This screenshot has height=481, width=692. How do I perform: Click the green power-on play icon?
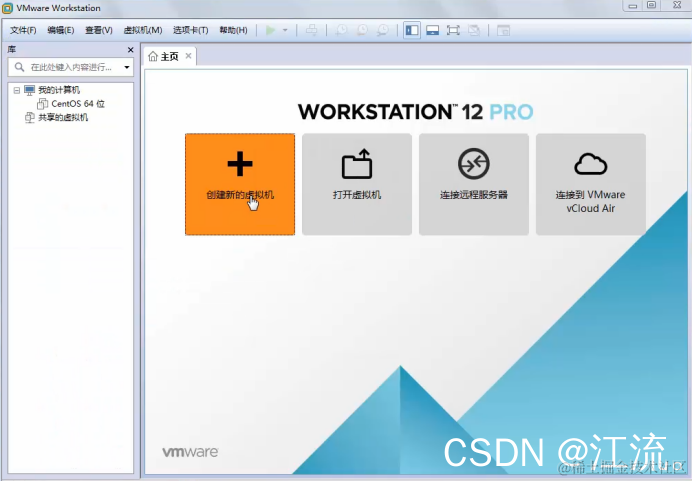point(271,30)
